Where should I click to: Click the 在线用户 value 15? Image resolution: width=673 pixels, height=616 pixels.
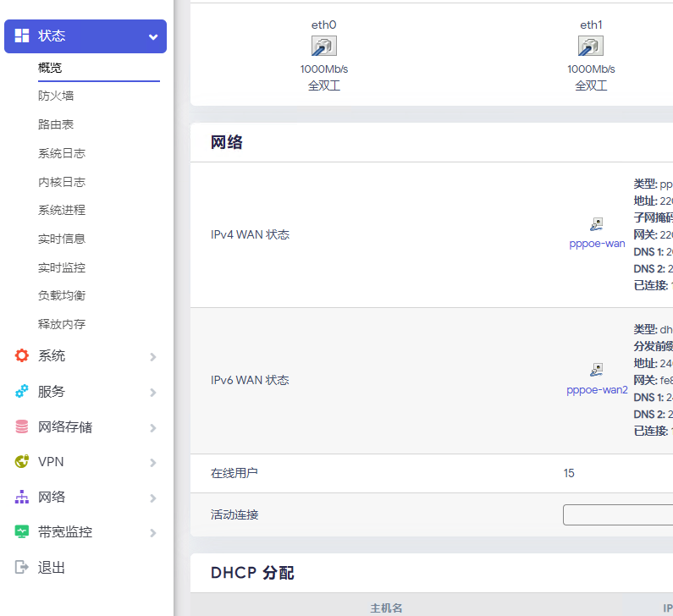569,473
